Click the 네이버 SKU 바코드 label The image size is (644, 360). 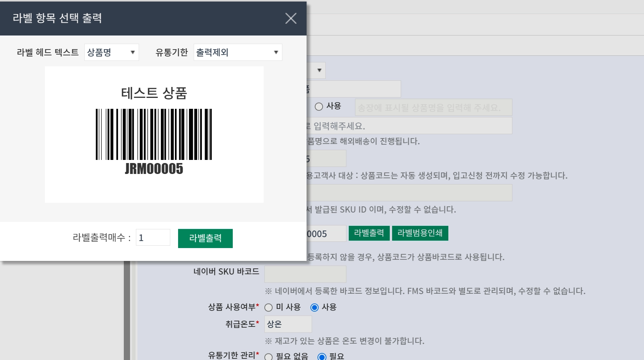pyautogui.click(x=226, y=271)
